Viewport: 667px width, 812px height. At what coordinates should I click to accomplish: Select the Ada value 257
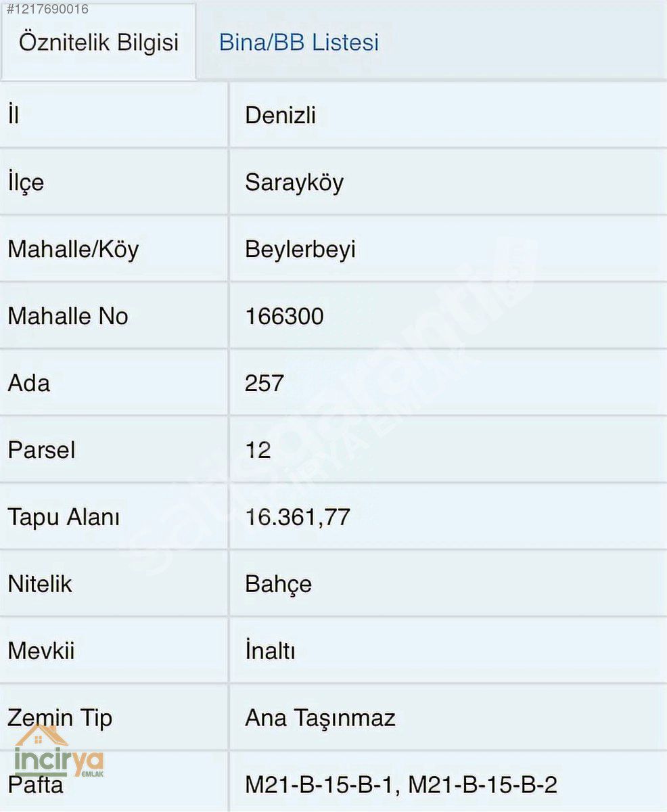pyautogui.click(x=264, y=383)
